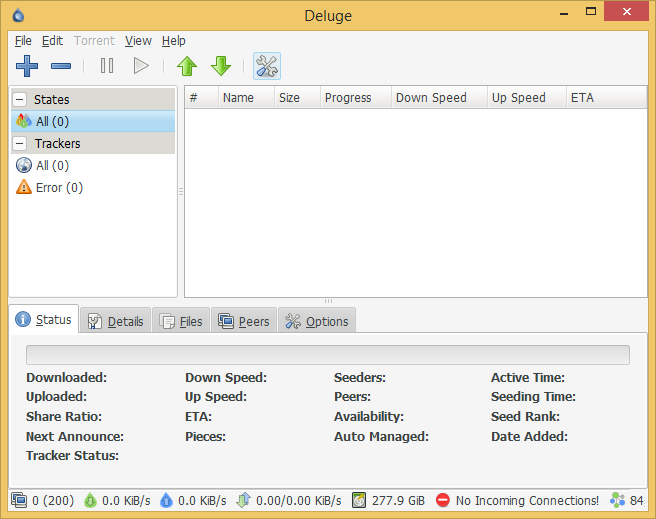This screenshot has height=519, width=656.
Task: Click the DHT nodes icon
Action: [x=618, y=500]
